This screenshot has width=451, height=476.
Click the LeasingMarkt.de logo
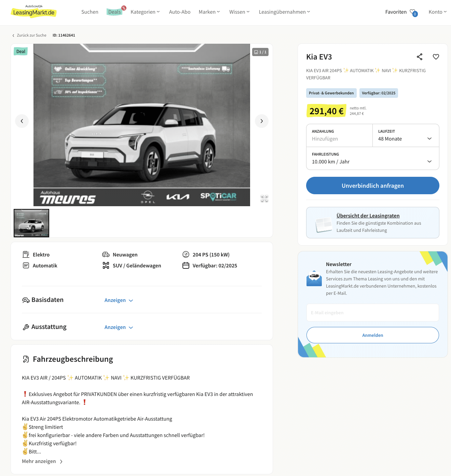(x=34, y=12)
